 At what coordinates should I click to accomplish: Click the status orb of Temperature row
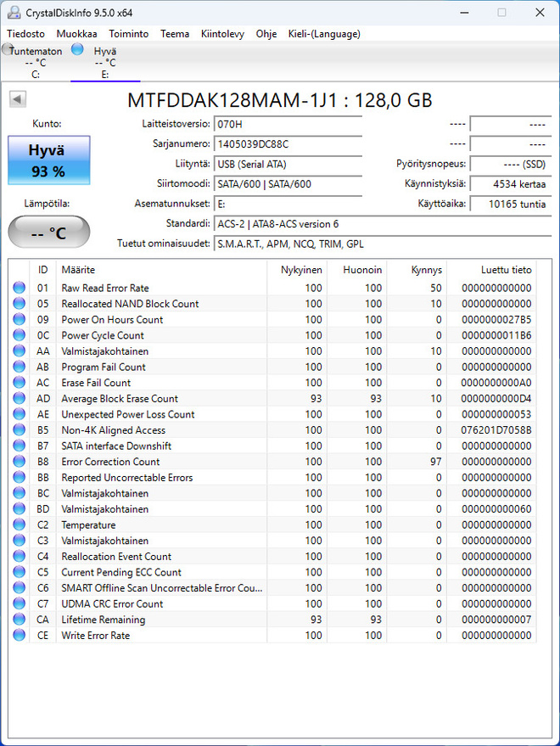click(19, 524)
